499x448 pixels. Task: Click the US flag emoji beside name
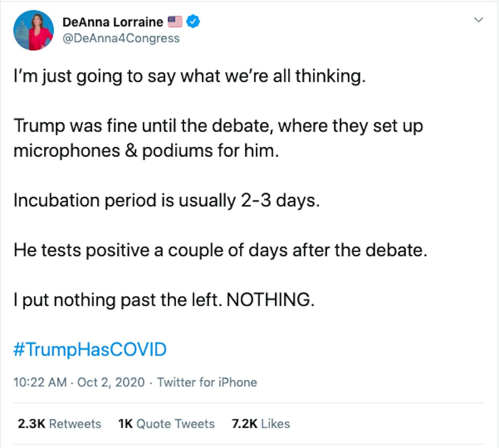tap(175, 21)
